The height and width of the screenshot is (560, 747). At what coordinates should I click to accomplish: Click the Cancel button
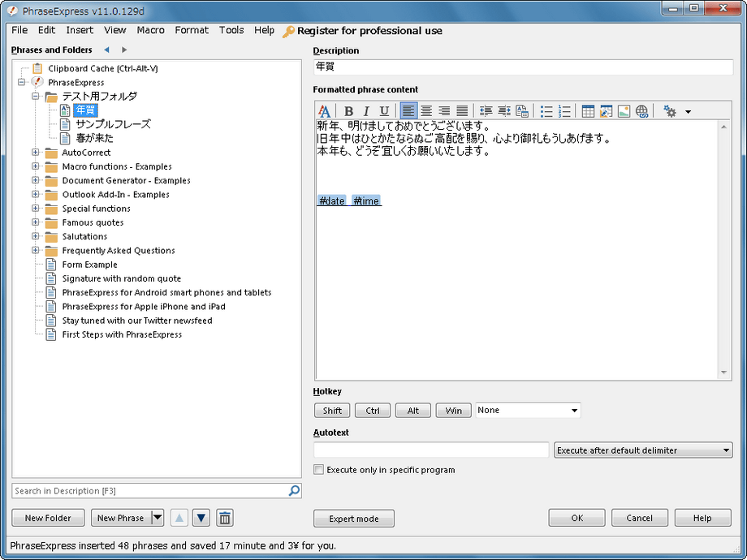(x=639, y=518)
